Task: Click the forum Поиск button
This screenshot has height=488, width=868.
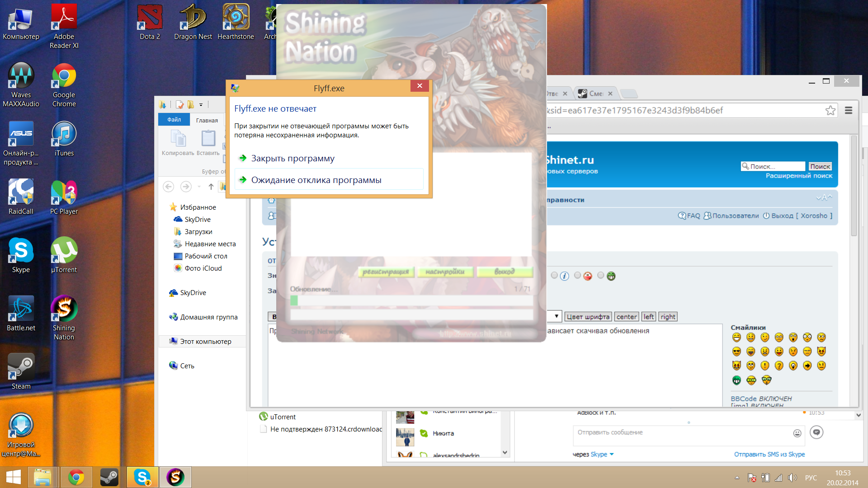Action: coord(820,166)
